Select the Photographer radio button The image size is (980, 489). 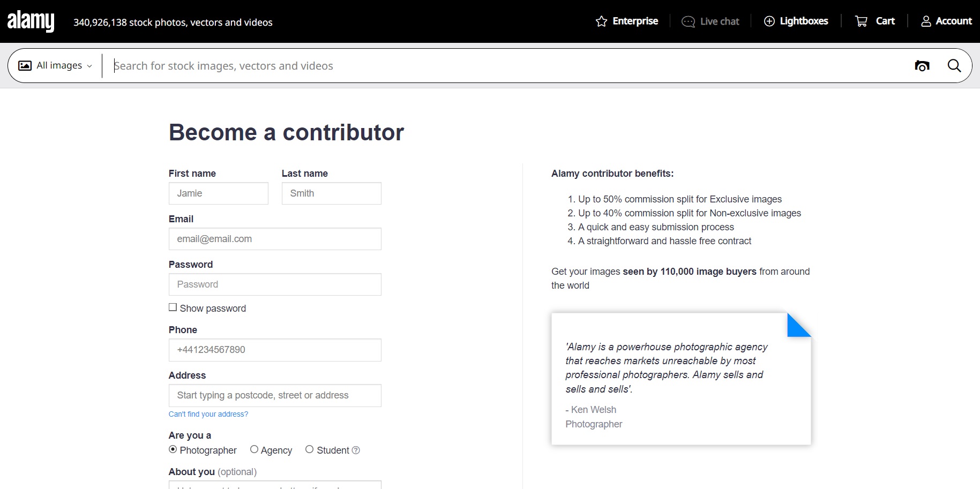point(173,449)
